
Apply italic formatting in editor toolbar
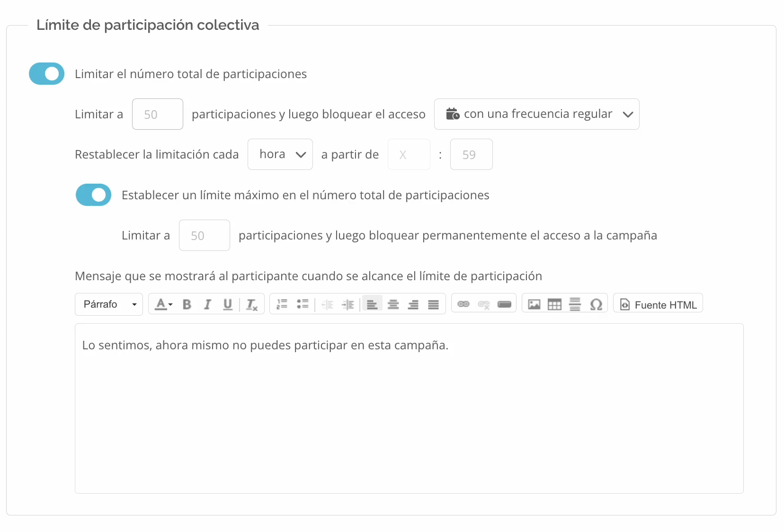click(x=207, y=304)
